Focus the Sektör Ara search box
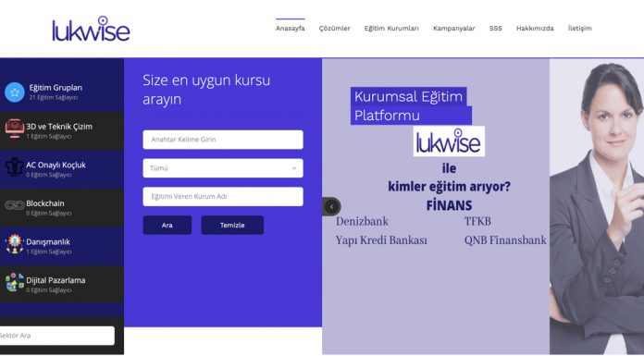The width and height of the screenshot is (644, 356). click(x=56, y=336)
